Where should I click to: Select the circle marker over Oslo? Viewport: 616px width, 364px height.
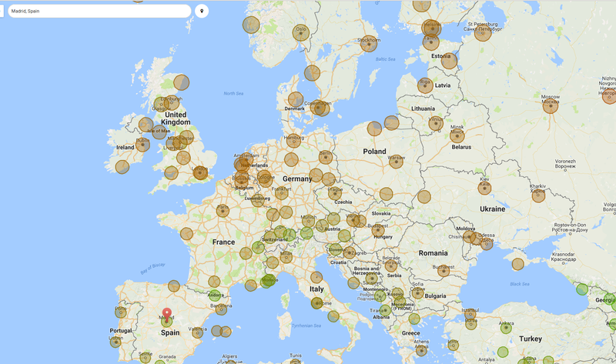click(300, 32)
